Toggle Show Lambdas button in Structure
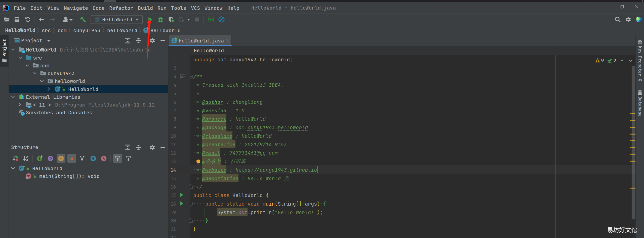The width and height of the screenshot is (644, 238). tap(104, 158)
